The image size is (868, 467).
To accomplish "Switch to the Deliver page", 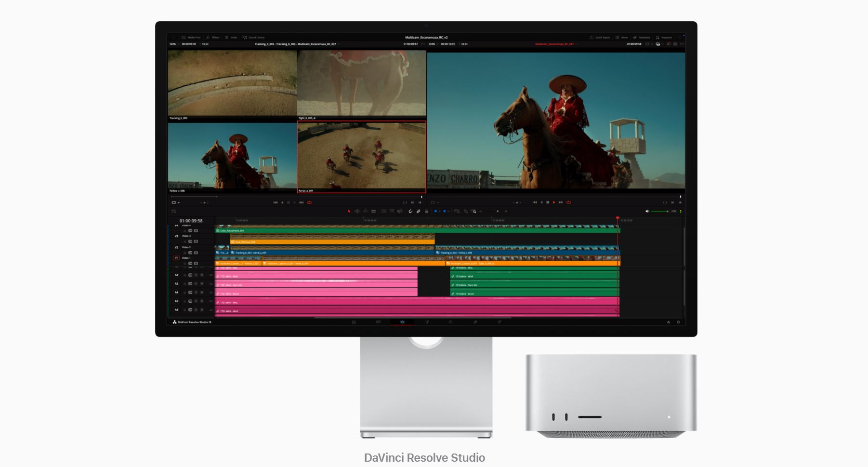I will [x=500, y=322].
